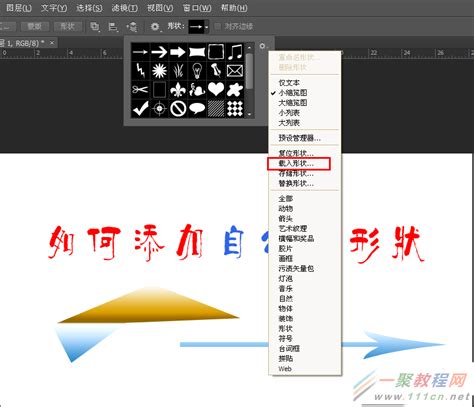The height and width of the screenshot is (407, 474).
Task: Open the 选择(S) menu
Action: click(x=89, y=8)
